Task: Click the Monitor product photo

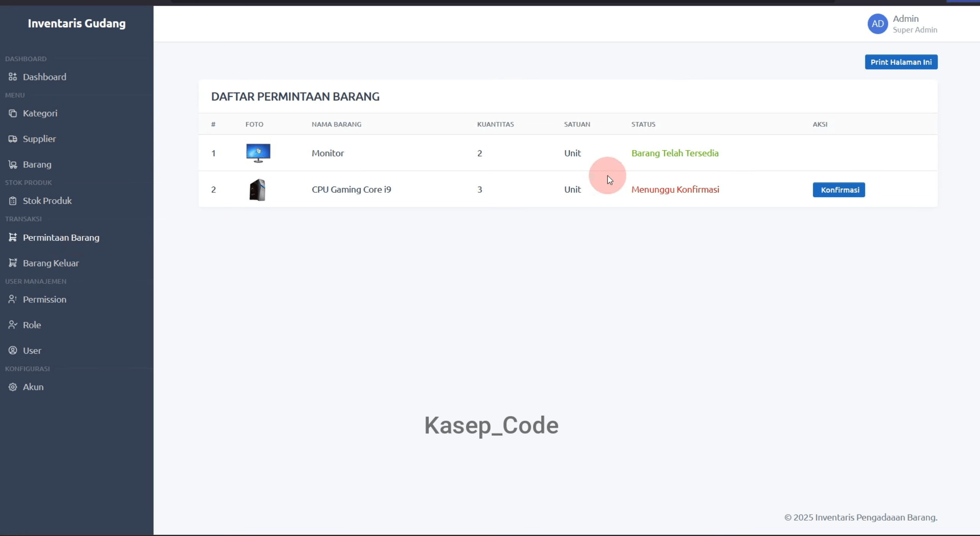Action: (x=258, y=153)
